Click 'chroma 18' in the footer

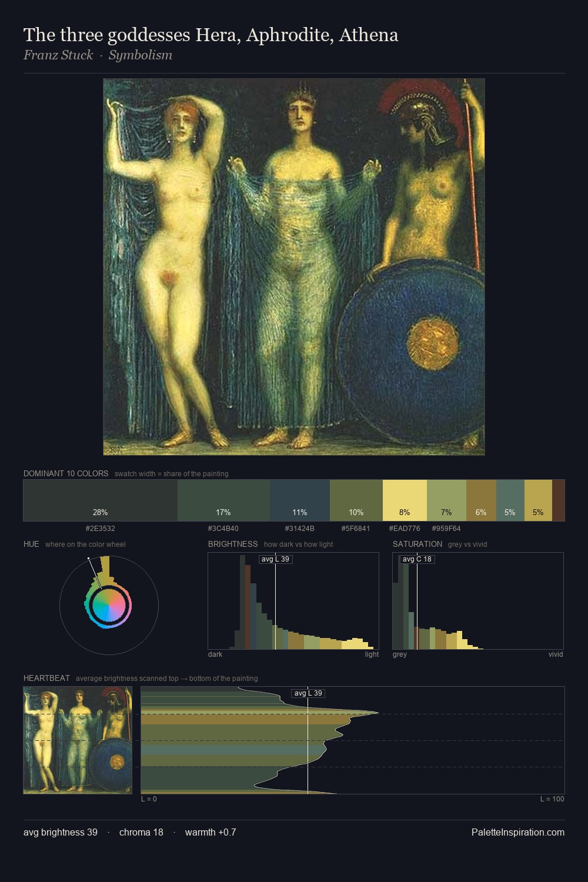click(141, 832)
